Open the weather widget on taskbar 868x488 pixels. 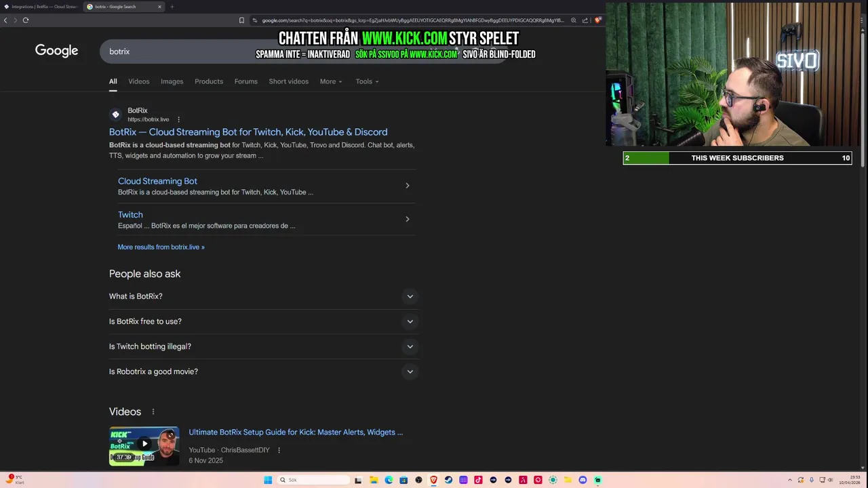pos(14,480)
